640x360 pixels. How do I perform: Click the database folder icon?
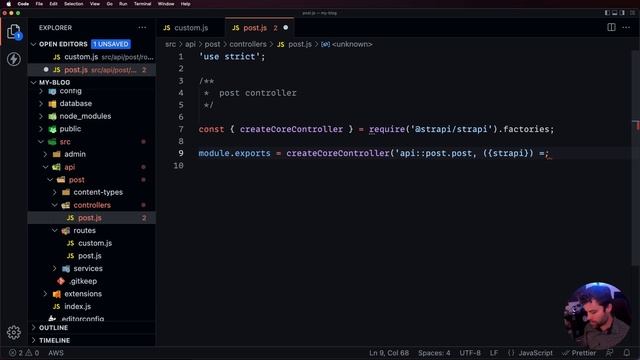coord(53,104)
